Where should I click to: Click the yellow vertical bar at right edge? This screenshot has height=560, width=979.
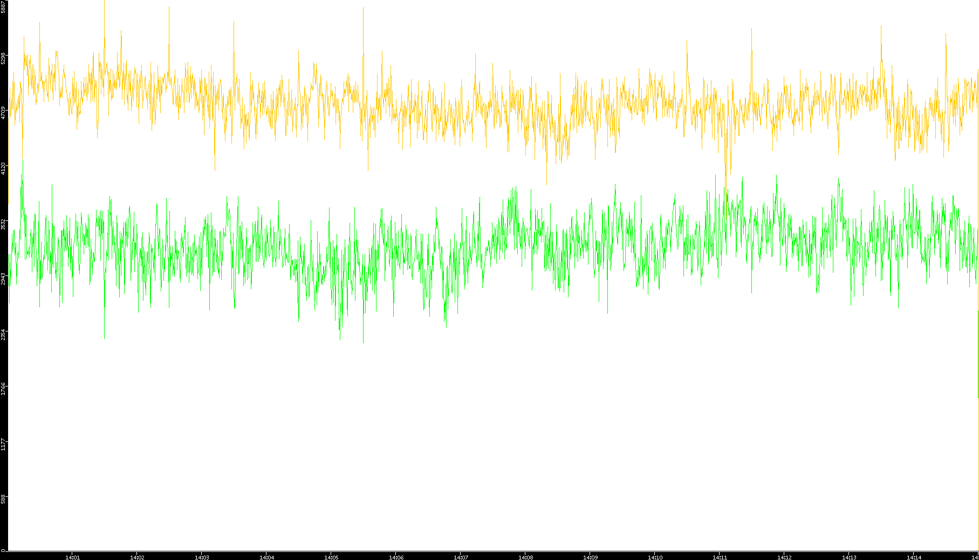(978, 354)
